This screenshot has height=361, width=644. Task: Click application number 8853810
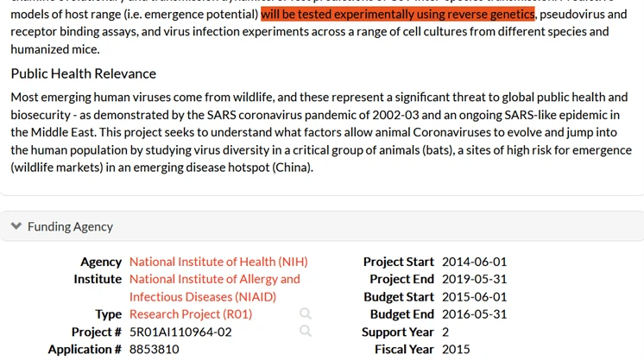pos(155,349)
